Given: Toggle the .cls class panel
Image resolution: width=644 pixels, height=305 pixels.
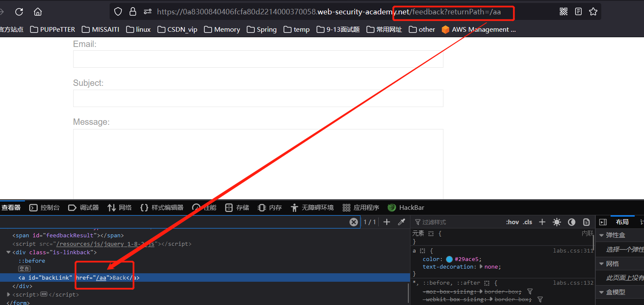Looking at the screenshot, I should tap(528, 222).
